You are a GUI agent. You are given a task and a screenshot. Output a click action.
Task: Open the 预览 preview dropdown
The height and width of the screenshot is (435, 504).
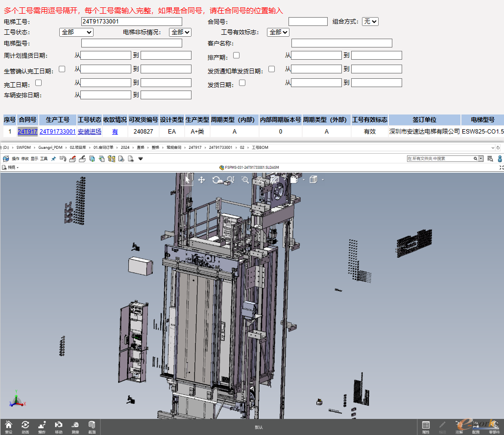[x=11, y=167]
